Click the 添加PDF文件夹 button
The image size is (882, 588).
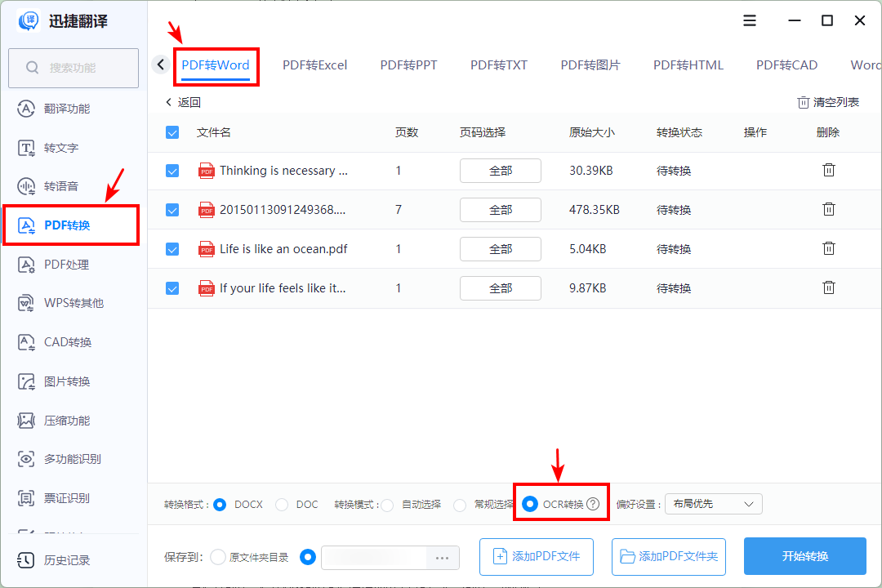(x=669, y=556)
